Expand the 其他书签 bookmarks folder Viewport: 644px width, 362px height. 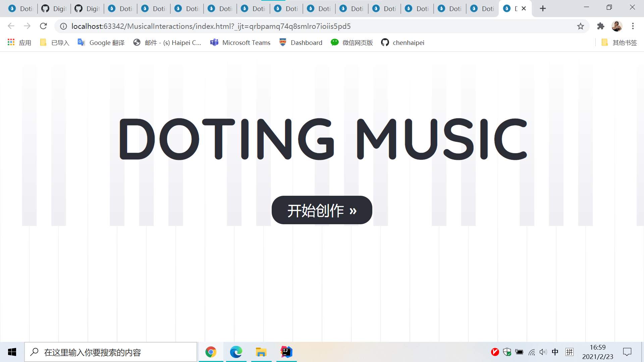619,43
